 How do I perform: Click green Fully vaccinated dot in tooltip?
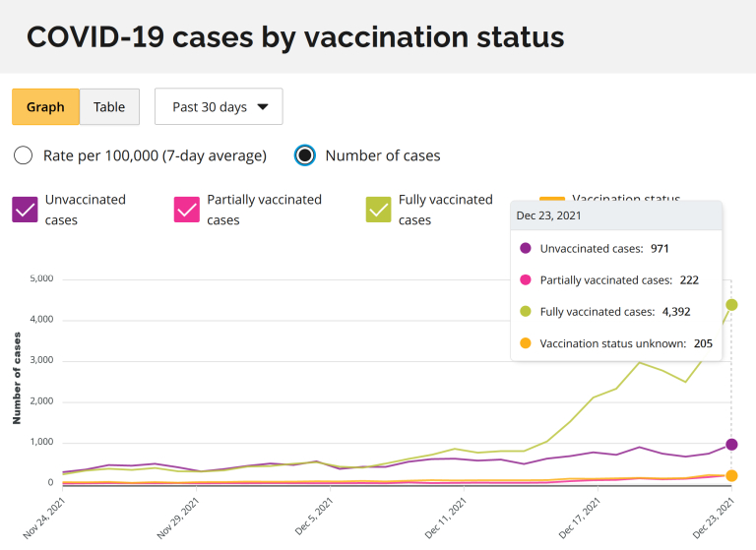[x=525, y=312]
